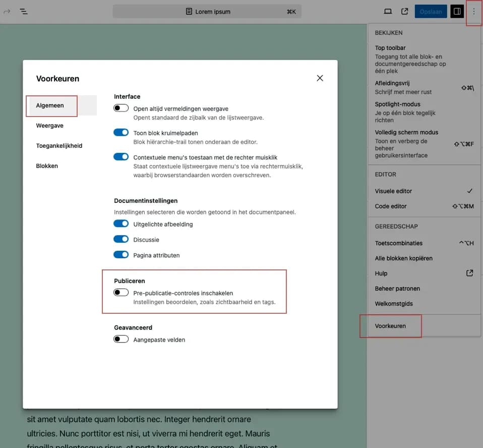
Task: Close the Voorkeuren dialog
Action: [320, 78]
